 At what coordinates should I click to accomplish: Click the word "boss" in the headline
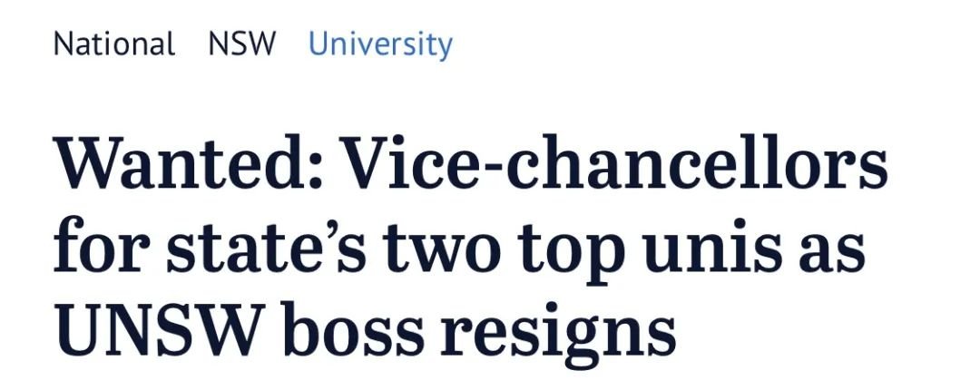pos(353,327)
